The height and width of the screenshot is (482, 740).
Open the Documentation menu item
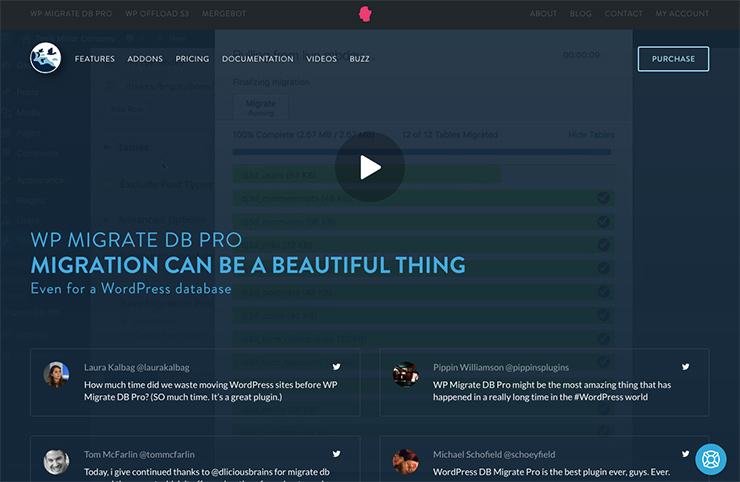click(258, 59)
